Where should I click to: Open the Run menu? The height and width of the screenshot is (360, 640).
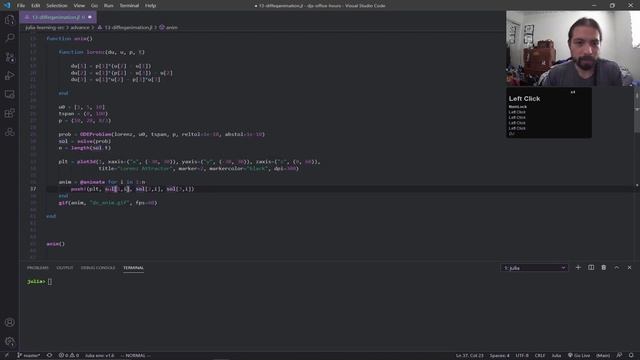coord(109,6)
